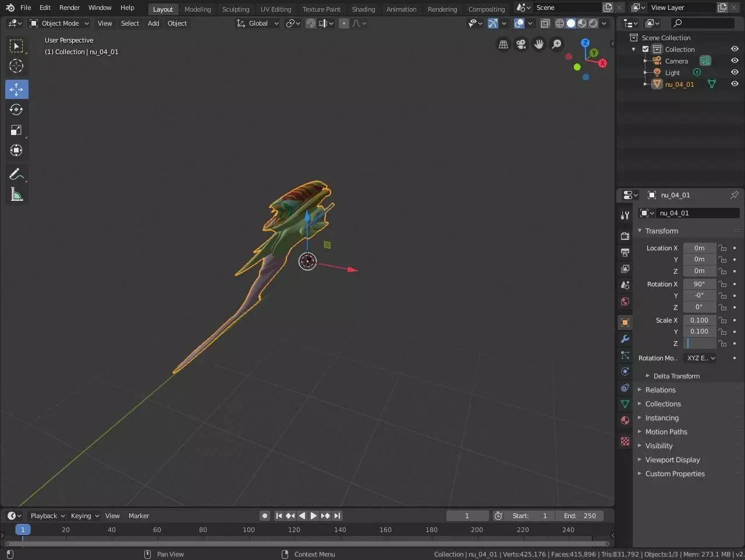The width and height of the screenshot is (745, 560).
Task: Select the Scale tool
Action: tap(16, 130)
